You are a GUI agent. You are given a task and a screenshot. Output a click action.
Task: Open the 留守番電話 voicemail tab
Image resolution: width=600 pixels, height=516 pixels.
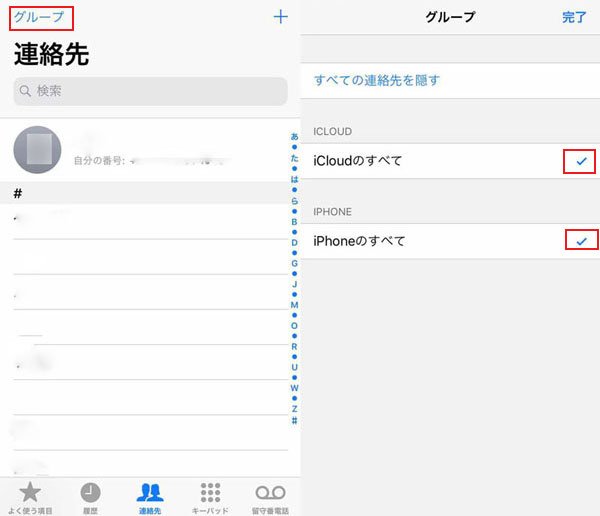(270, 498)
